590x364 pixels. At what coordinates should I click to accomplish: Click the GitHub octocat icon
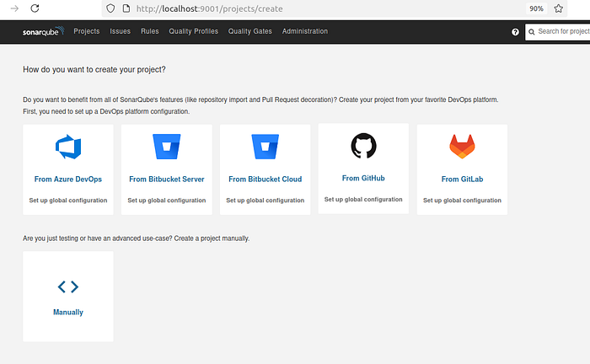[363, 146]
